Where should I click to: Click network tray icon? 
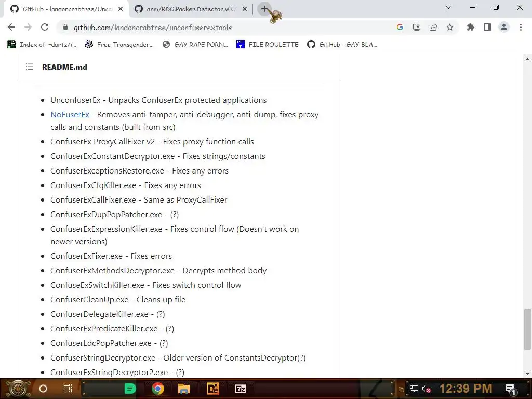[414, 389]
